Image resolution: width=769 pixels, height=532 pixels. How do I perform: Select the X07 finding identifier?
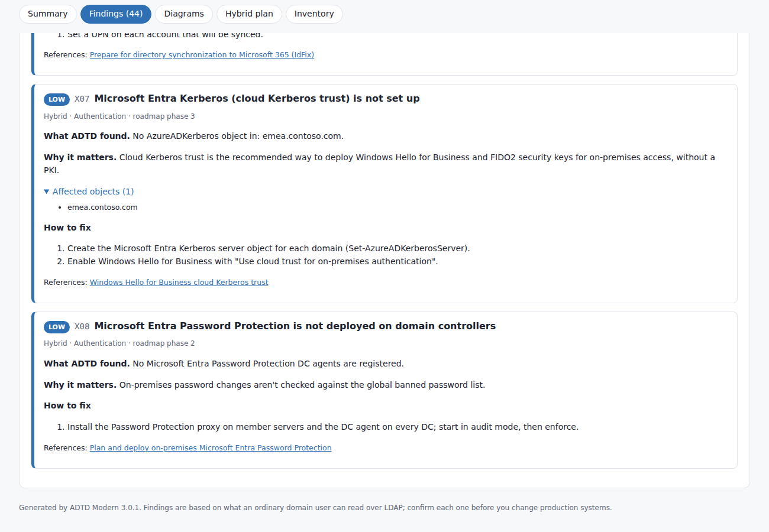[x=82, y=99]
